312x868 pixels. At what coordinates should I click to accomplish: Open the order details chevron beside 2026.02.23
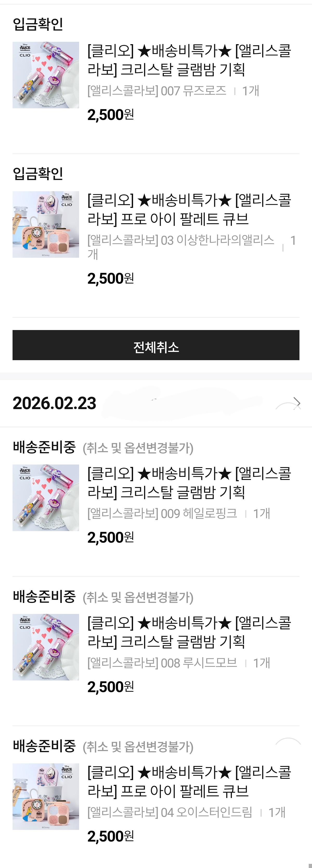[x=296, y=403]
